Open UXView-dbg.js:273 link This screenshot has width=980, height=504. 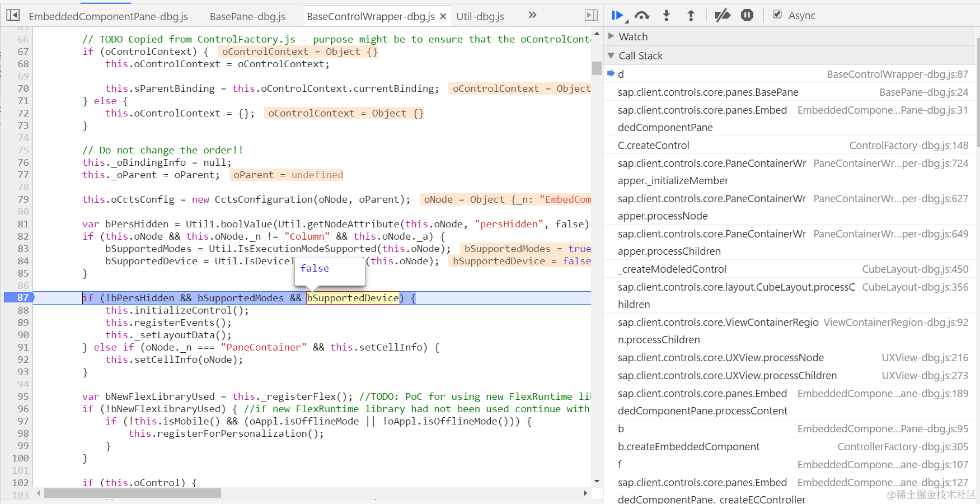coord(925,375)
